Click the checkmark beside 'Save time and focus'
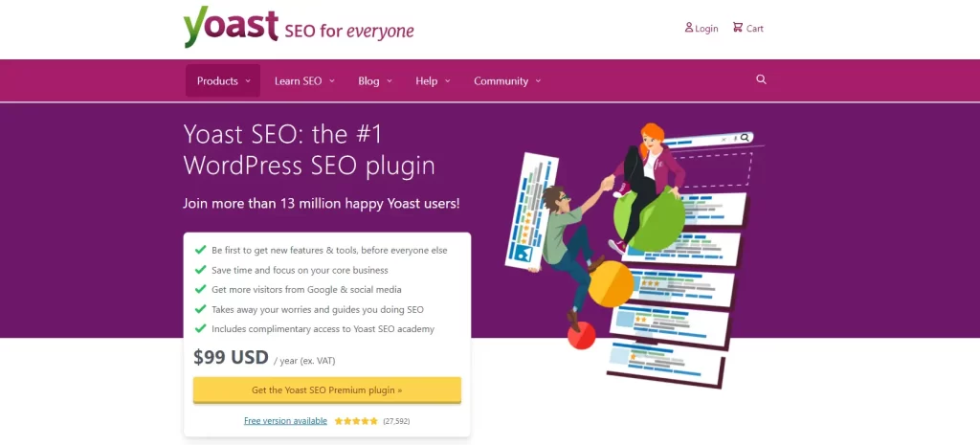The width and height of the screenshot is (980, 445). (x=200, y=270)
